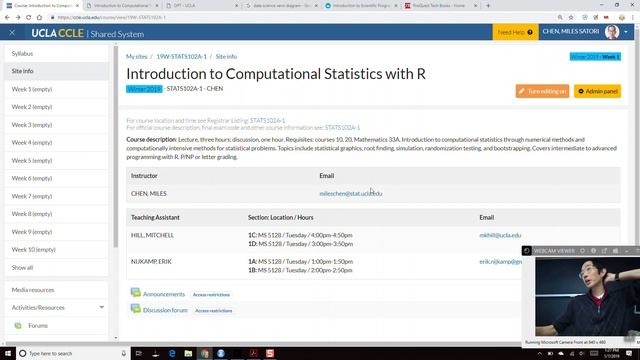Open File Explorer from the taskbar

188,353
